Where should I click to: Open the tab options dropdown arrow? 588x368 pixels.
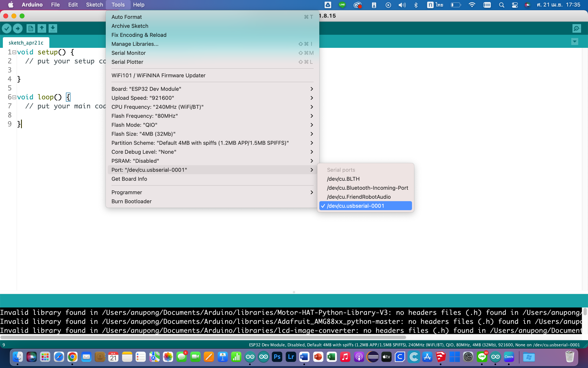pyautogui.click(x=574, y=42)
